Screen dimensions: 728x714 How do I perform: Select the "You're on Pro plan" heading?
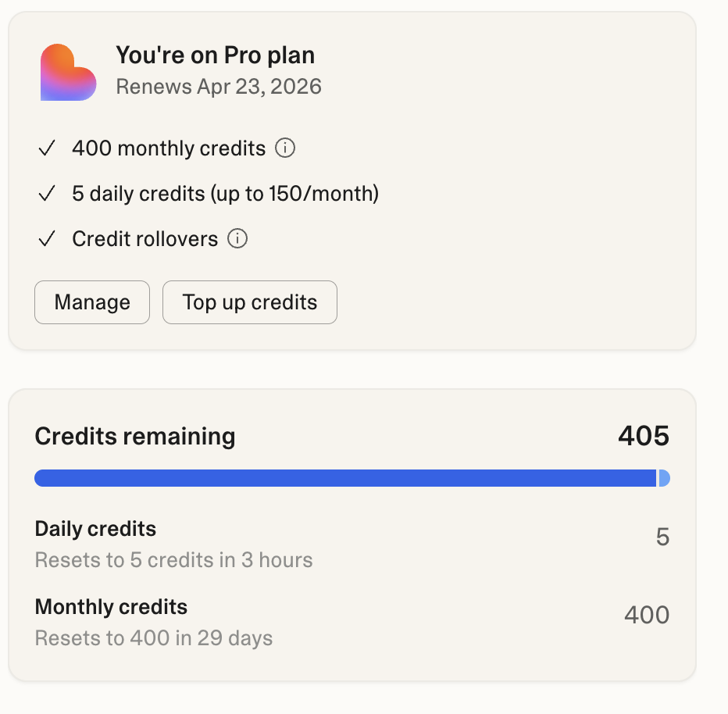click(x=215, y=55)
